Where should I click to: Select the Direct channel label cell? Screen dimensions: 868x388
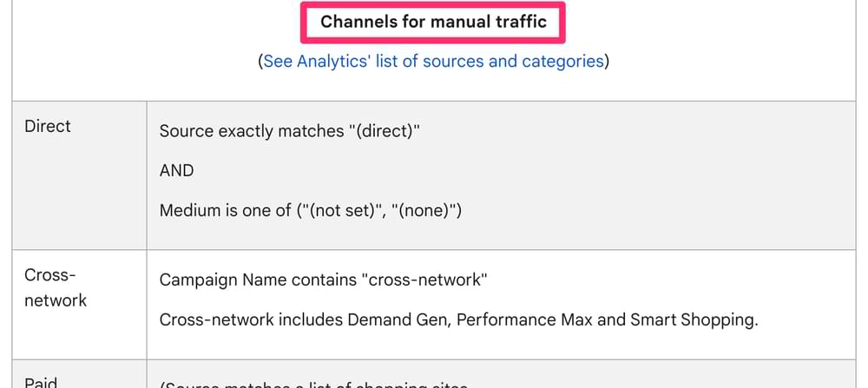[x=79, y=175]
